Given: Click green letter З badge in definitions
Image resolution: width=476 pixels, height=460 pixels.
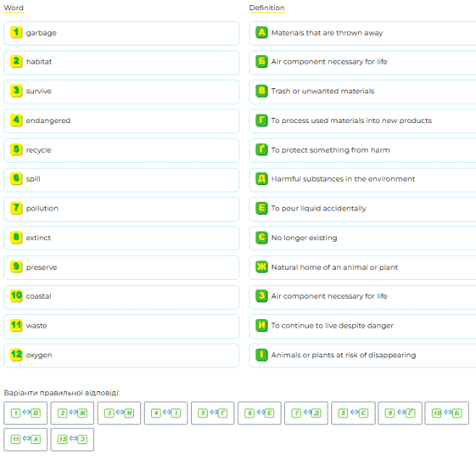Looking at the screenshot, I should click(x=261, y=295).
